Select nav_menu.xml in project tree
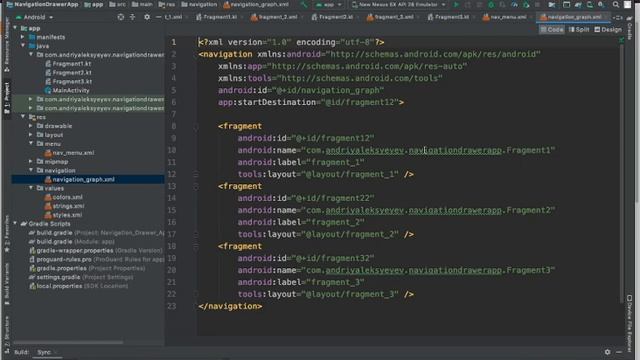 click(x=73, y=153)
